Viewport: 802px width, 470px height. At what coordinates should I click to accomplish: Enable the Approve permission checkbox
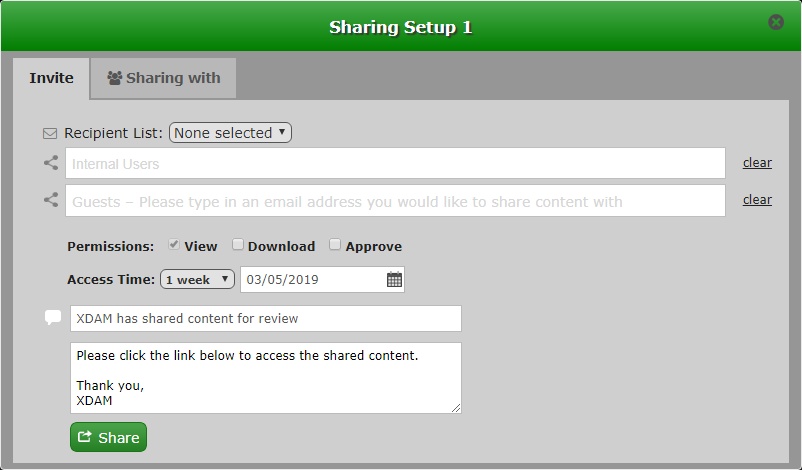336,245
